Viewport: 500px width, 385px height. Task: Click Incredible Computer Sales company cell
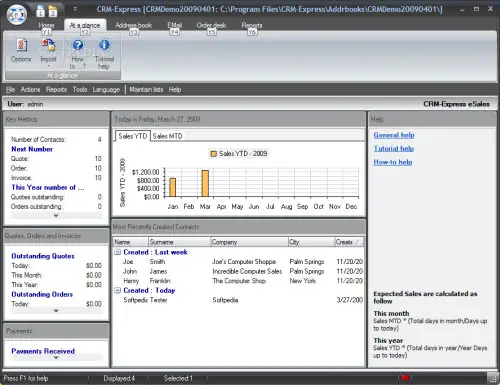tap(247, 271)
